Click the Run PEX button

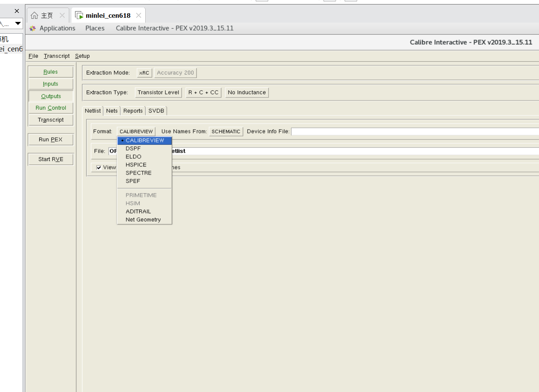[51, 139]
